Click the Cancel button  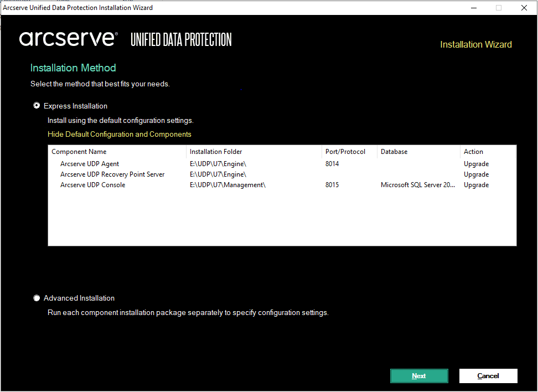tap(488, 376)
